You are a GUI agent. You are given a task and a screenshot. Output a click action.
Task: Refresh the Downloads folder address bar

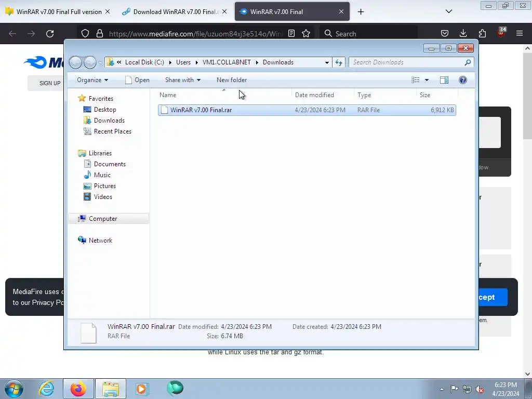339,62
